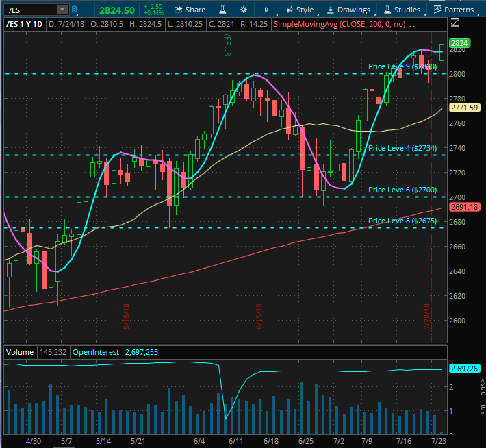This screenshot has height=448, width=486.
Task: Click the 7/23 date on time axis
Action: (x=439, y=441)
